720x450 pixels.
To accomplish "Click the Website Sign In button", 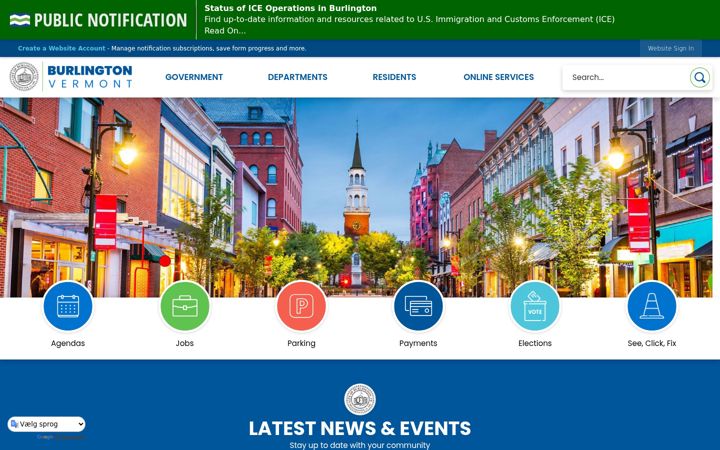I will 670,48.
